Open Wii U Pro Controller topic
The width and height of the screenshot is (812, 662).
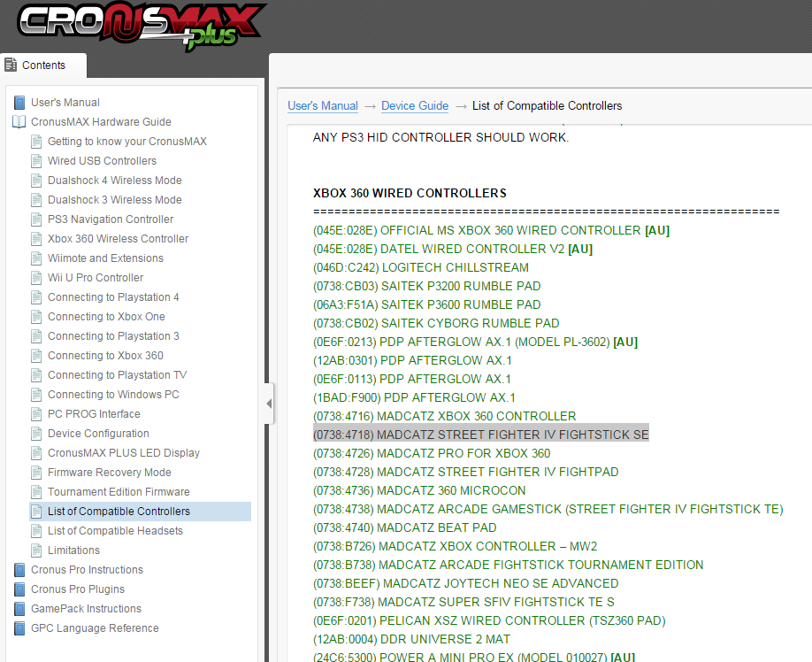(x=96, y=278)
